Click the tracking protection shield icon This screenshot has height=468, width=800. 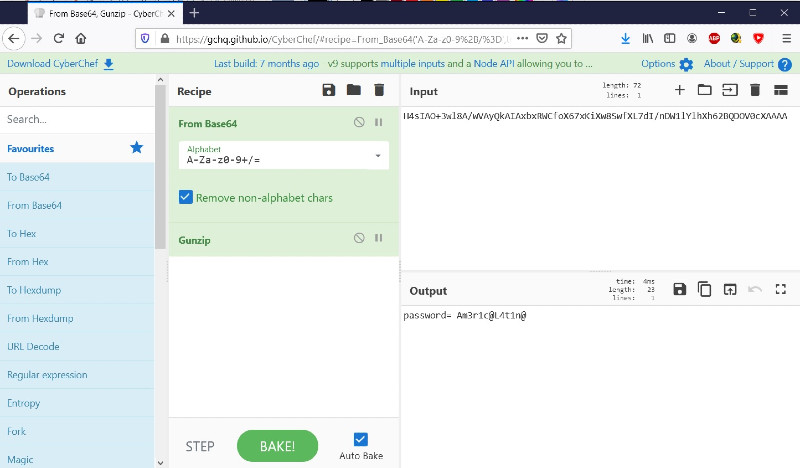[145, 38]
